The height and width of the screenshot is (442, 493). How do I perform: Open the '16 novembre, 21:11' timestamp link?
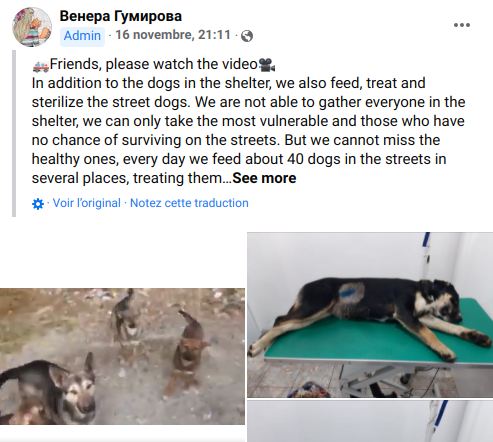173,35
